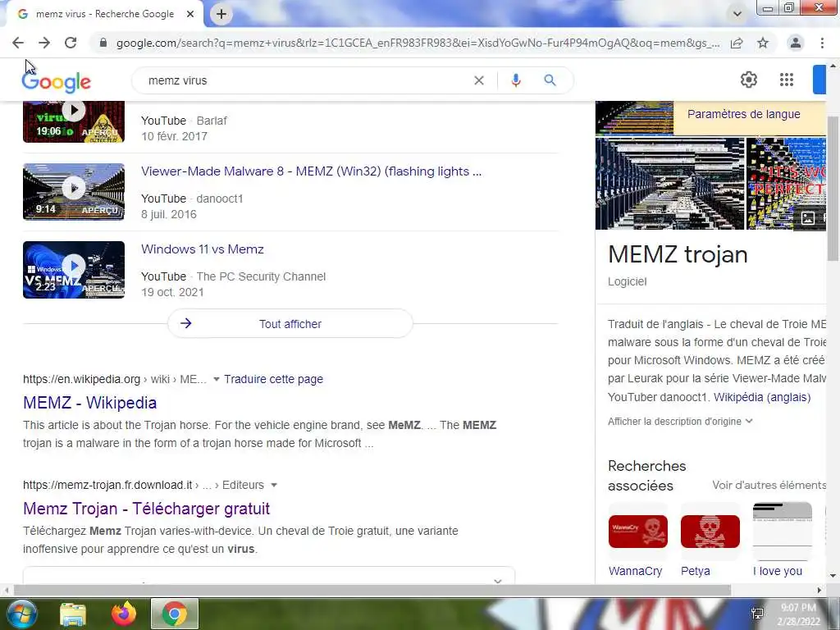Play the Viewer-Made Malware 8 video thumbnail
The width and height of the screenshot is (840, 630).
click(x=73, y=192)
